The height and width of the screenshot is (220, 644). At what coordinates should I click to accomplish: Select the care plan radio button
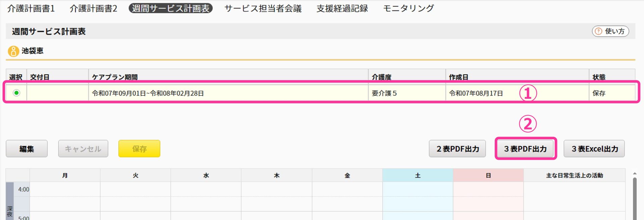click(x=16, y=93)
